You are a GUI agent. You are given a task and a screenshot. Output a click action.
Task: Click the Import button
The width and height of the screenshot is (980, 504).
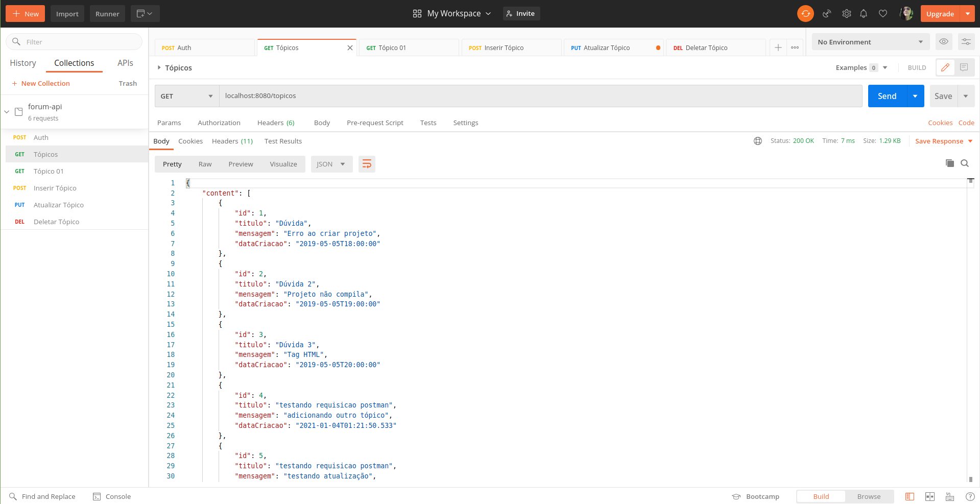pos(67,14)
